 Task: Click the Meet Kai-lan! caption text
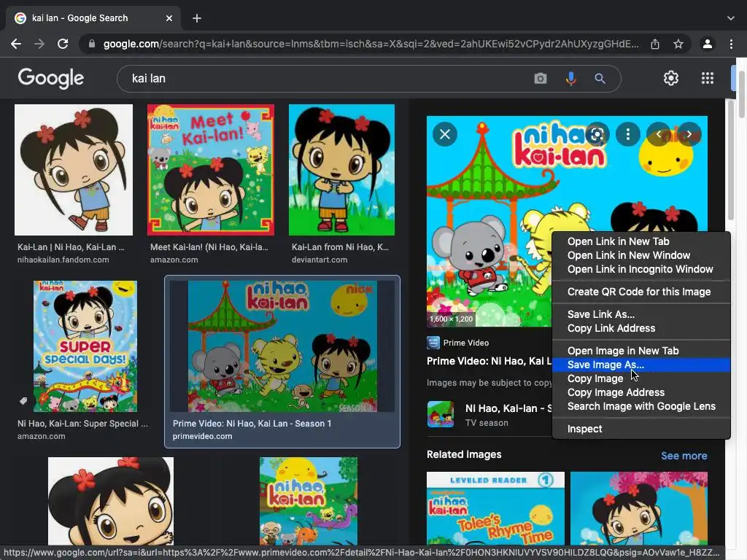point(209,247)
